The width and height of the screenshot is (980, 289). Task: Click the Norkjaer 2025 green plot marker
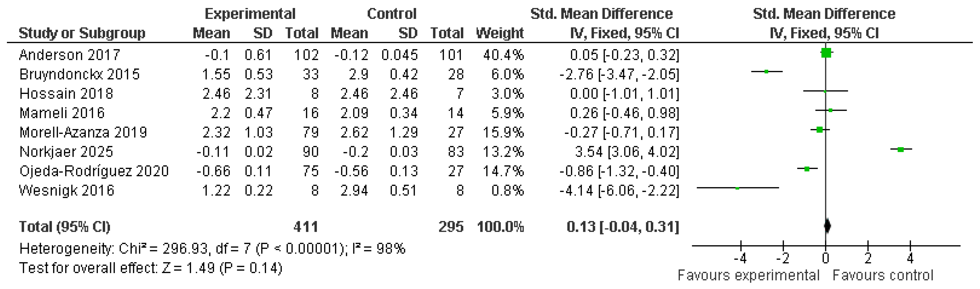[900, 150]
